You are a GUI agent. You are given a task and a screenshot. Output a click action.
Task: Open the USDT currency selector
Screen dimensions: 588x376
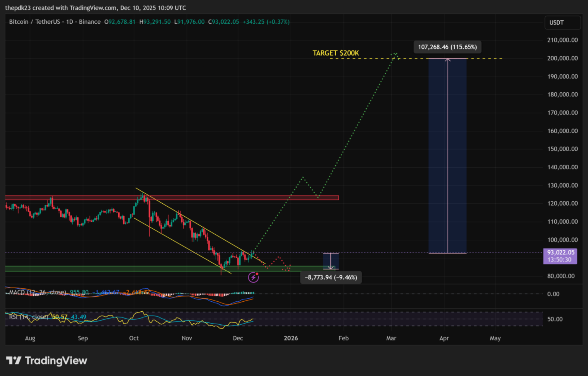coord(562,23)
